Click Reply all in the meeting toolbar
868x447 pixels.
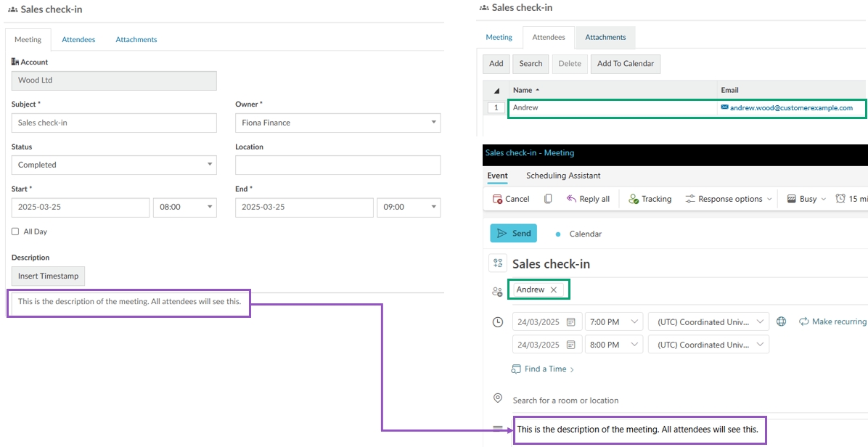[x=588, y=199]
